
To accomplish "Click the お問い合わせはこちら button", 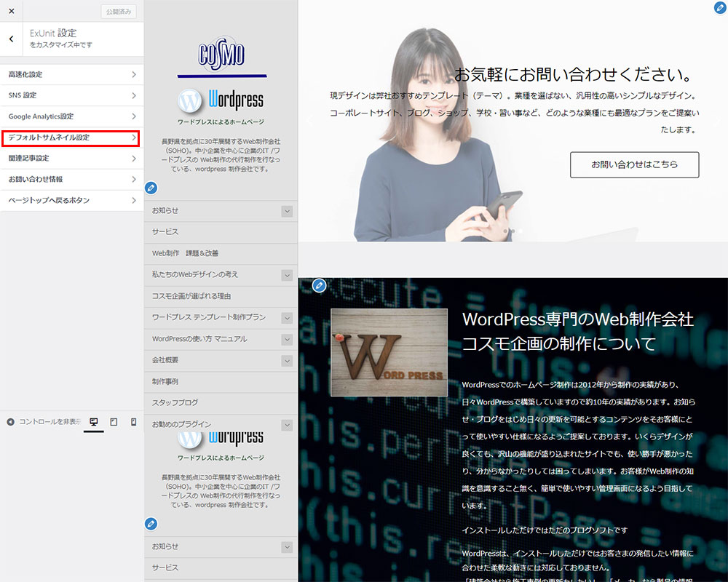I will coord(634,165).
